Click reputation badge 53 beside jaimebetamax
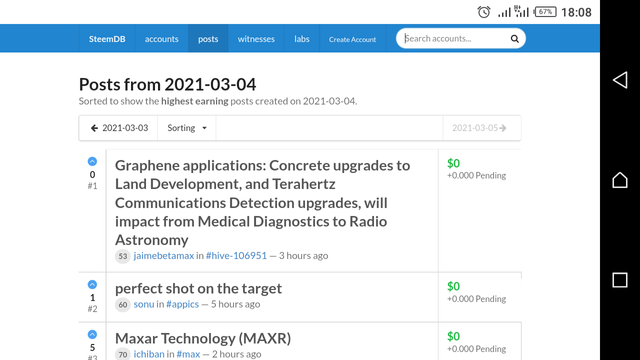The width and height of the screenshot is (640, 360). [122, 256]
